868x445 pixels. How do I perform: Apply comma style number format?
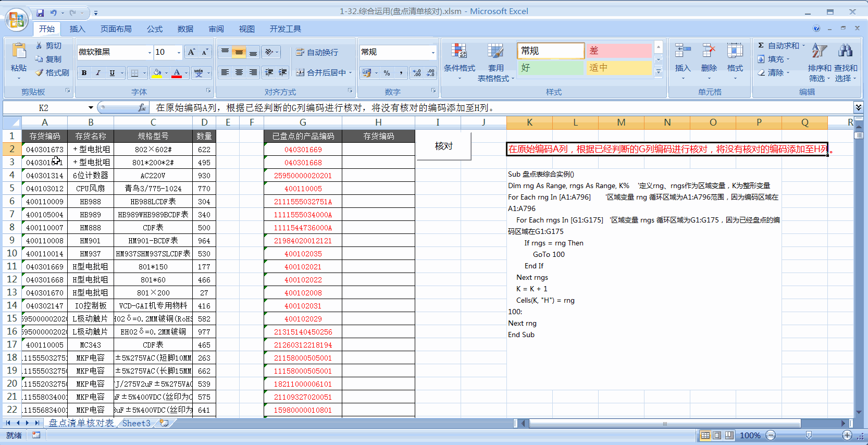(401, 73)
